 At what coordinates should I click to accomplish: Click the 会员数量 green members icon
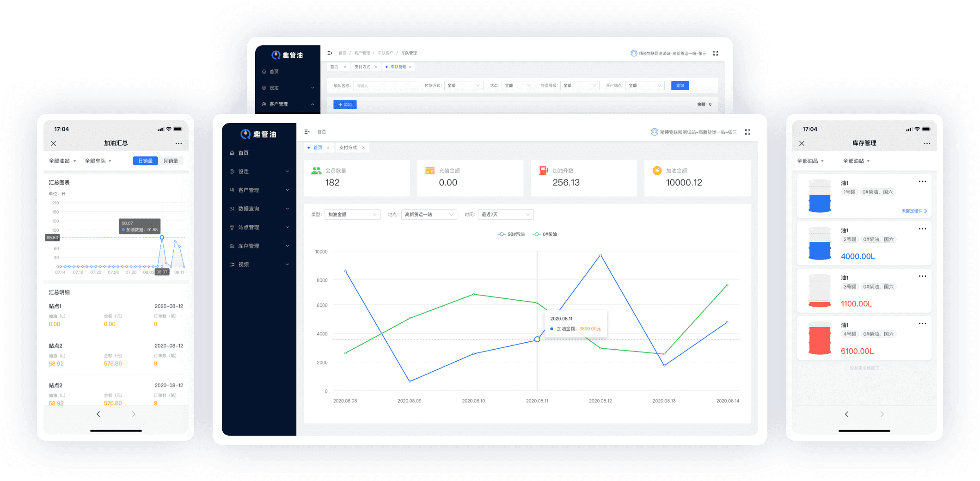click(316, 171)
